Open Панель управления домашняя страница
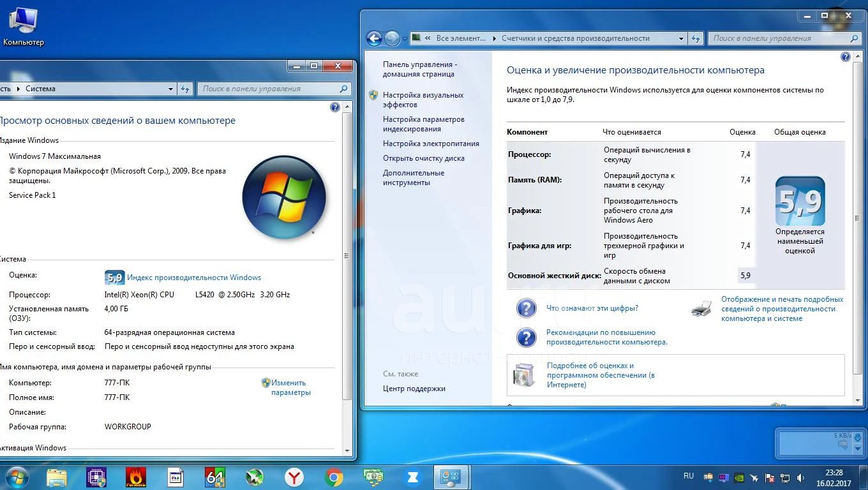 click(x=420, y=69)
